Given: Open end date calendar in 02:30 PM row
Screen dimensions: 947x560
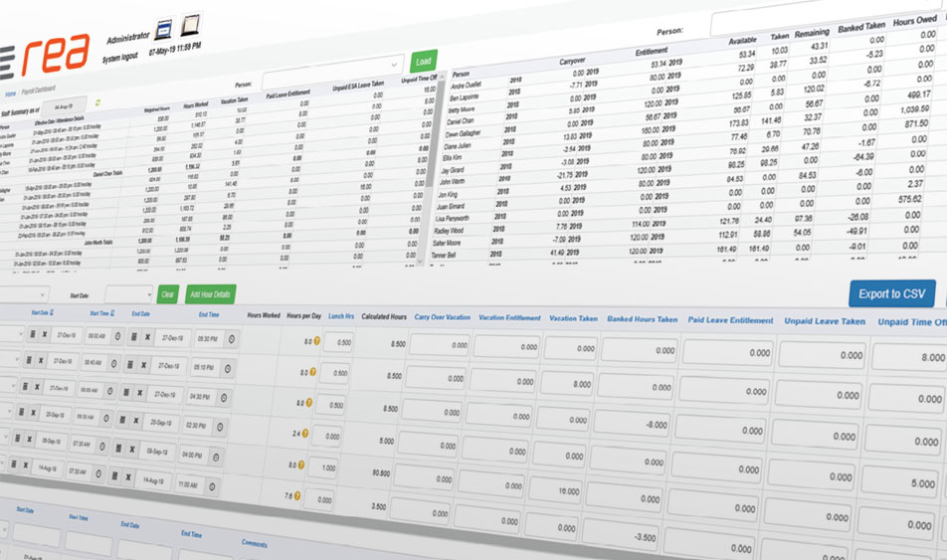Looking at the screenshot, I should 122,420.
